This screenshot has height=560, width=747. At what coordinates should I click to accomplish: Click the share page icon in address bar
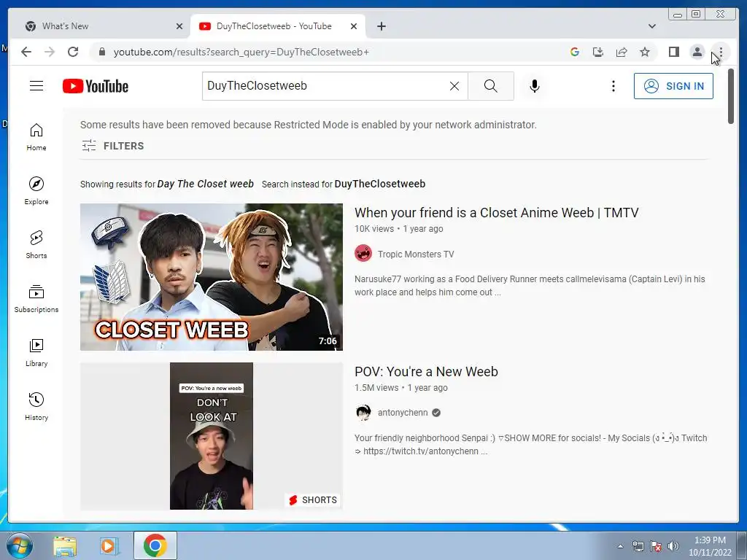coord(622,52)
